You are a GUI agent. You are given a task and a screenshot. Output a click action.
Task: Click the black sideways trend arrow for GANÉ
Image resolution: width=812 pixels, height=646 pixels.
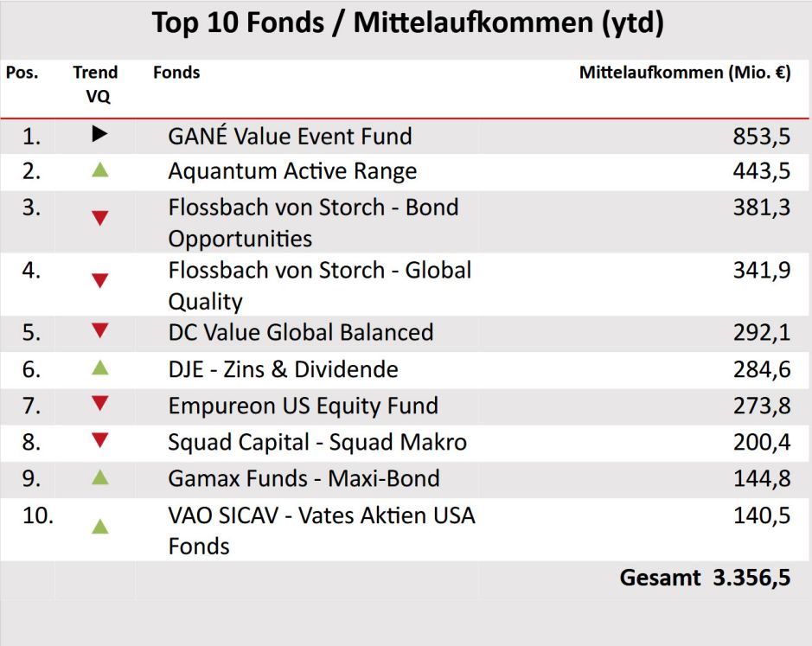pyautogui.click(x=100, y=134)
